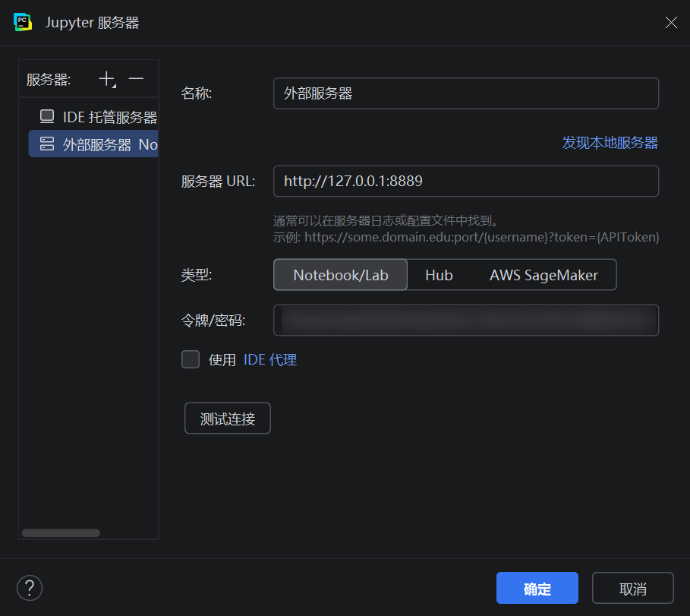Confirm with the 确定 button
Image resolution: width=690 pixels, height=616 pixels.
[537, 588]
